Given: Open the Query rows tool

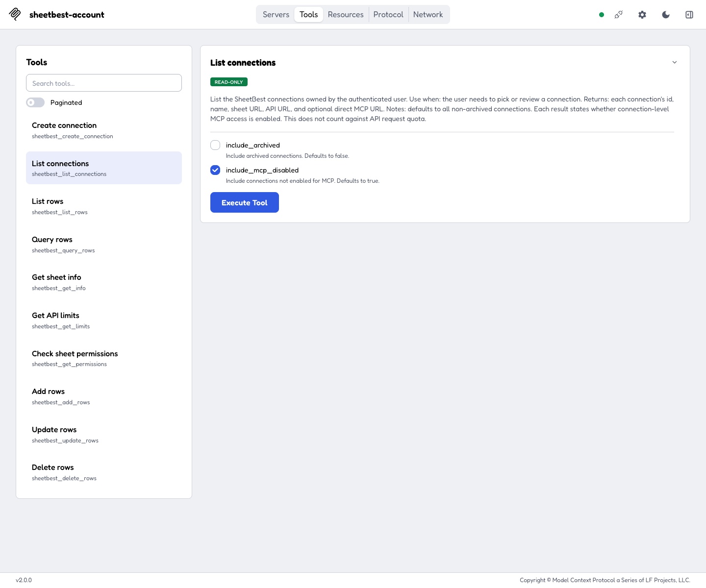Looking at the screenshot, I should coord(104,245).
